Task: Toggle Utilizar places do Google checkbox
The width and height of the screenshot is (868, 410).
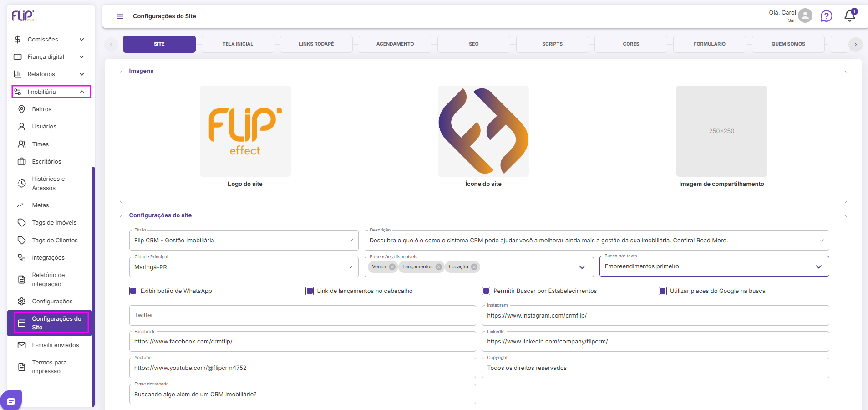Action: click(663, 291)
